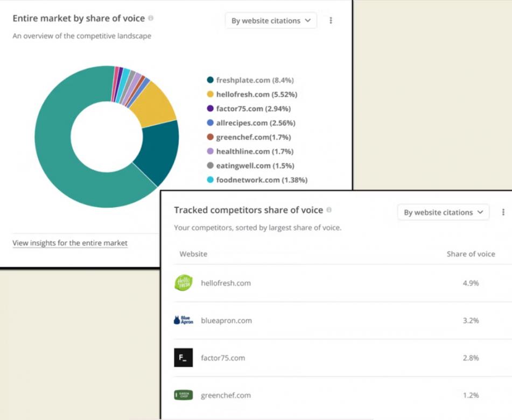Click the HelloFresh logo icon

[183, 283]
